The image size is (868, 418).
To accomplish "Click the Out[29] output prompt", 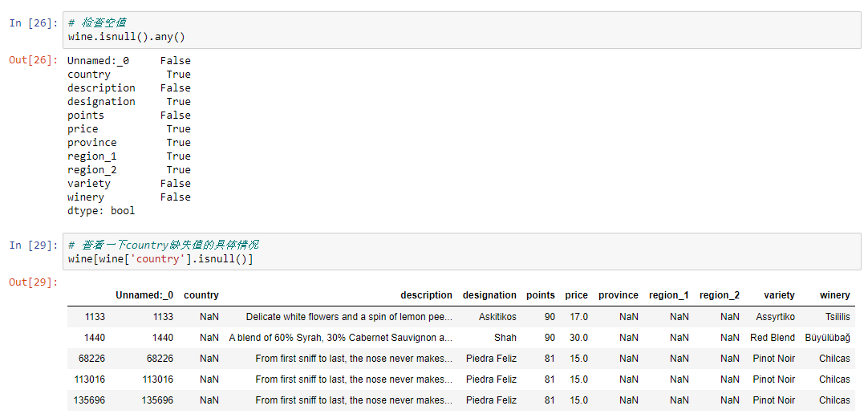I will click(33, 282).
